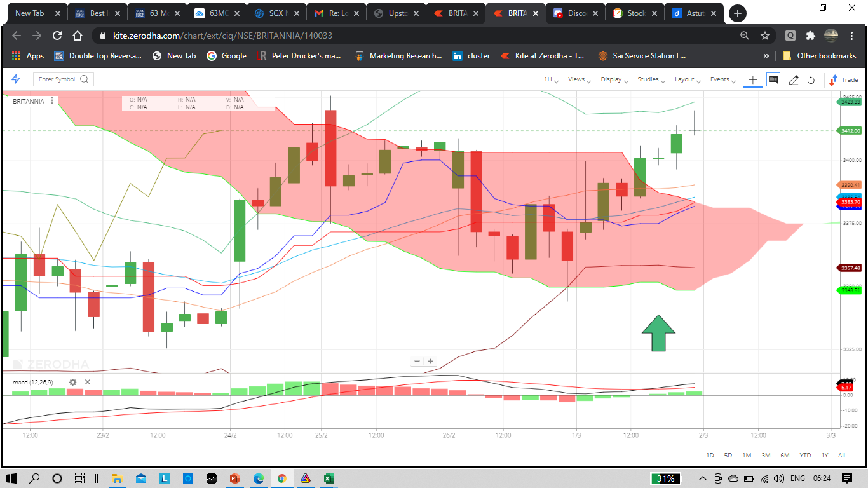This screenshot has width=868, height=488.
Task: Select the 5D range
Action: [728, 455]
